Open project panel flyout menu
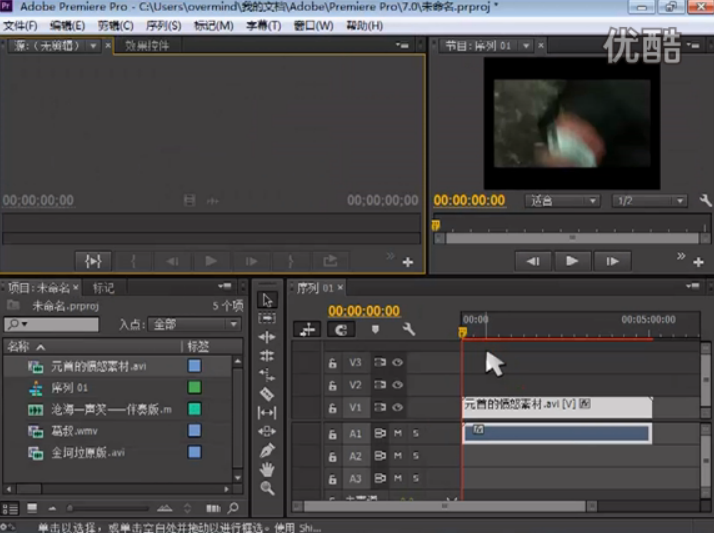This screenshot has width=714, height=533. pos(225,286)
